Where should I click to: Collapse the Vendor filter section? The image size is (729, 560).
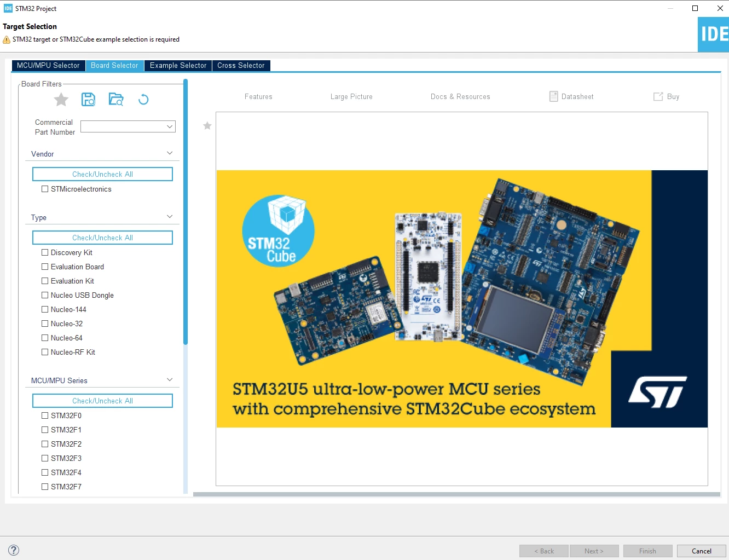170,153
